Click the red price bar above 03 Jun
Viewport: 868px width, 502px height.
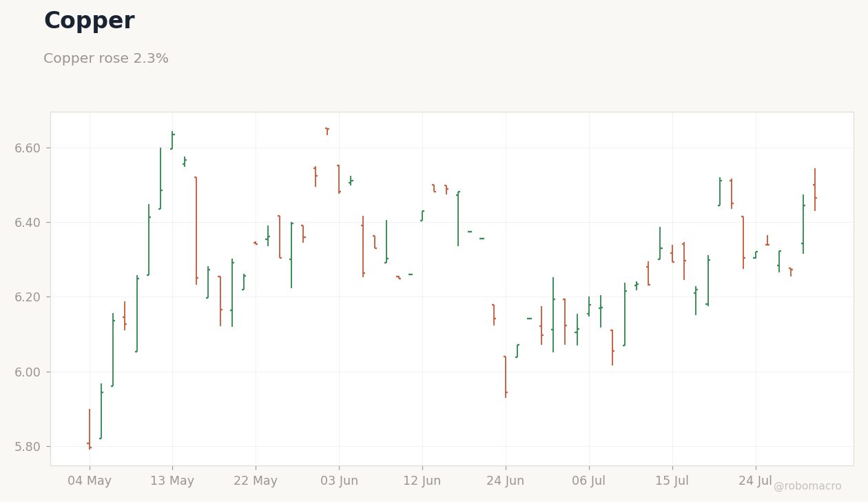(339, 179)
